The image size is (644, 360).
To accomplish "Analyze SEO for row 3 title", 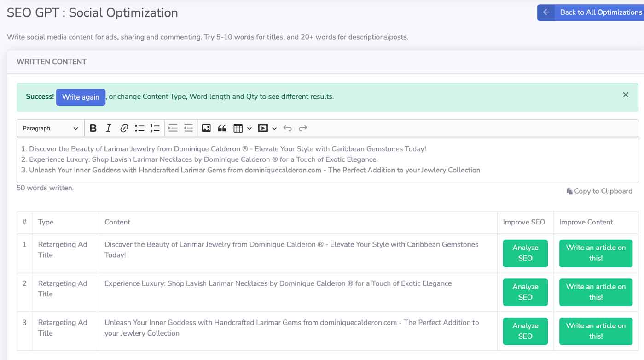I will coord(525,331).
